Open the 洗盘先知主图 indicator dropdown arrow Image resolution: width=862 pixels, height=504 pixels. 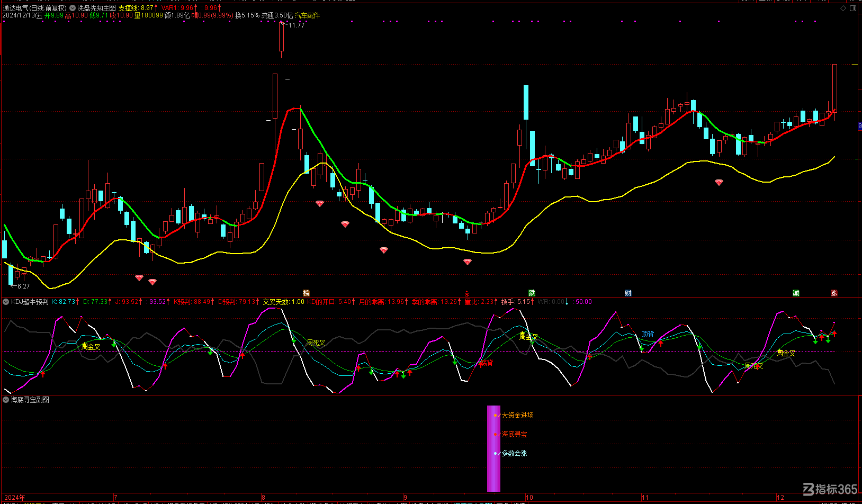[73, 8]
